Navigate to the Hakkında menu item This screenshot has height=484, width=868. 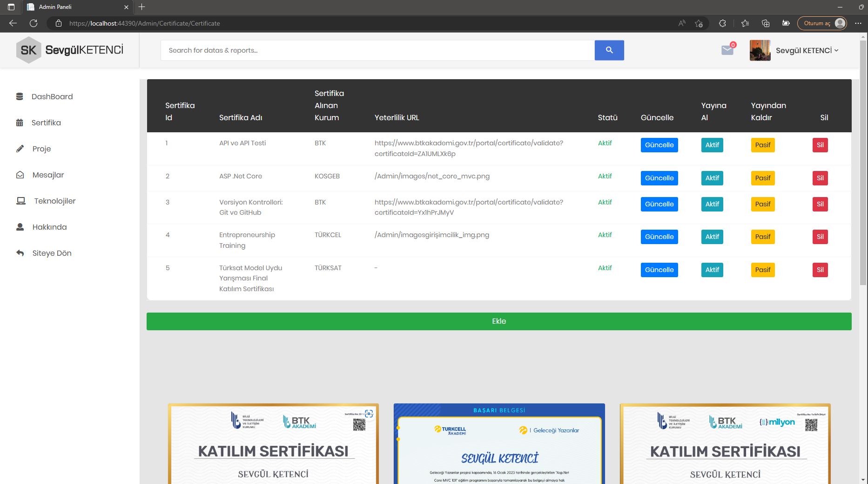(50, 227)
